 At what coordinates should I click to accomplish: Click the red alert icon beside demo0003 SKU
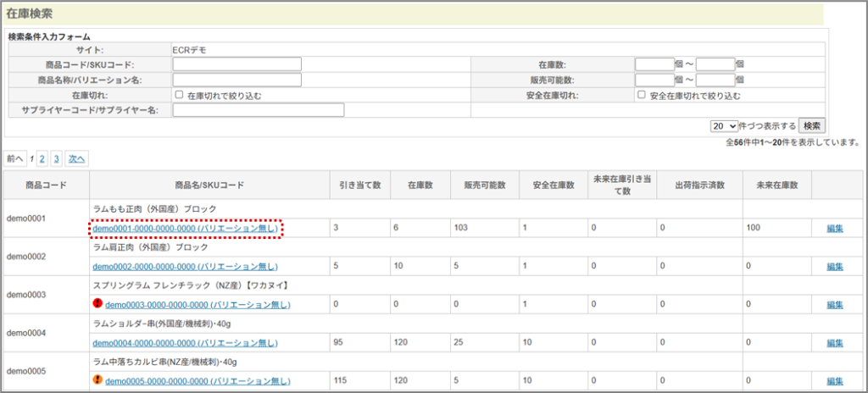pyautogui.click(x=97, y=304)
